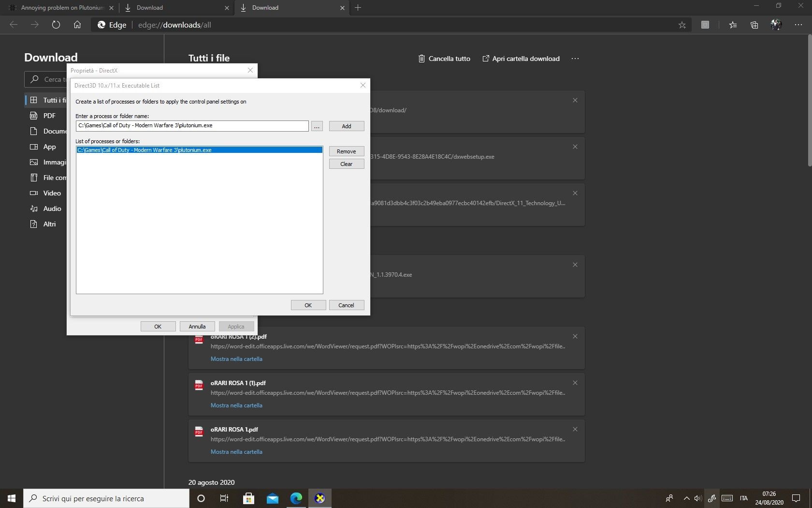Screen dimensions: 812x508
Task: Open the Collections icon in Edge toolbar
Action: [754, 25]
